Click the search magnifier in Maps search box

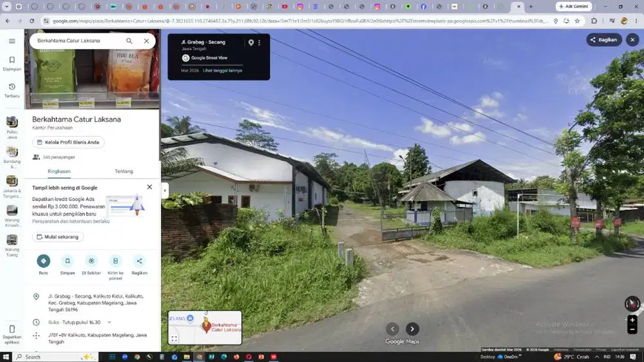[x=129, y=41]
